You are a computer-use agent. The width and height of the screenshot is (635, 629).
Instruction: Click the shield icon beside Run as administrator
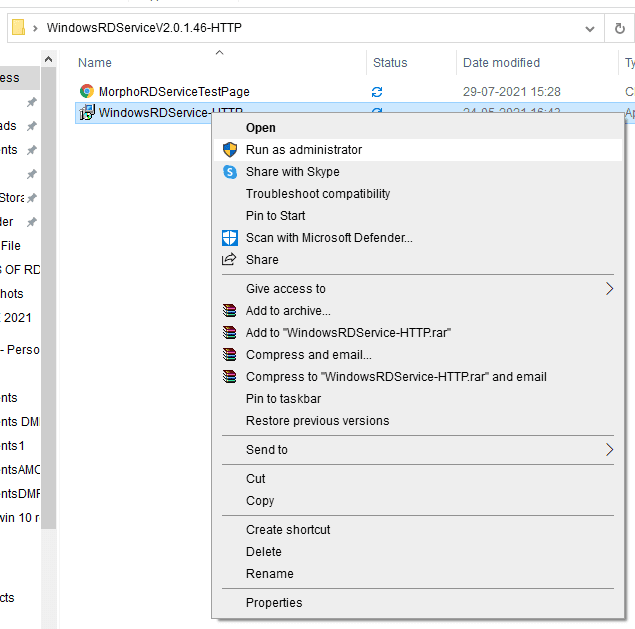tap(230, 150)
